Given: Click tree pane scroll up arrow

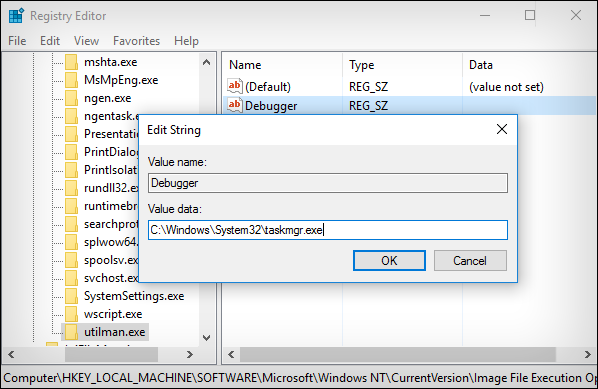Looking at the screenshot, I should [x=206, y=62].
